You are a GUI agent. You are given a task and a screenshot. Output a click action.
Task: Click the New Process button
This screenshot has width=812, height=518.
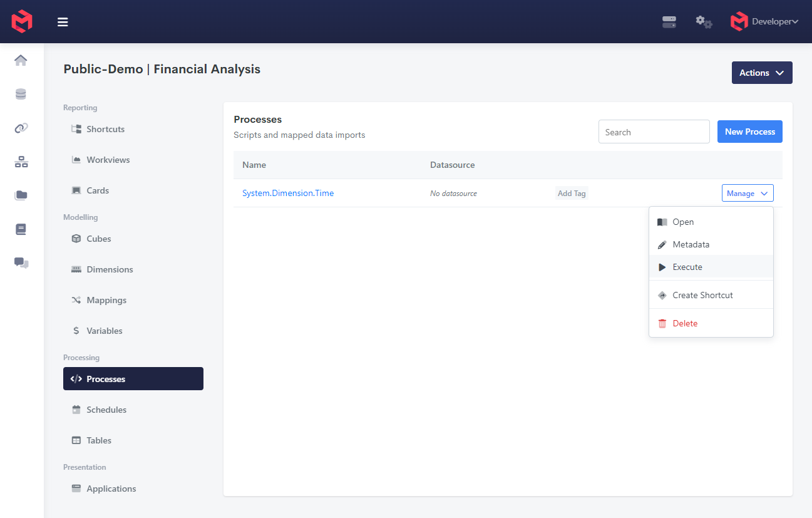pos(749,132)
